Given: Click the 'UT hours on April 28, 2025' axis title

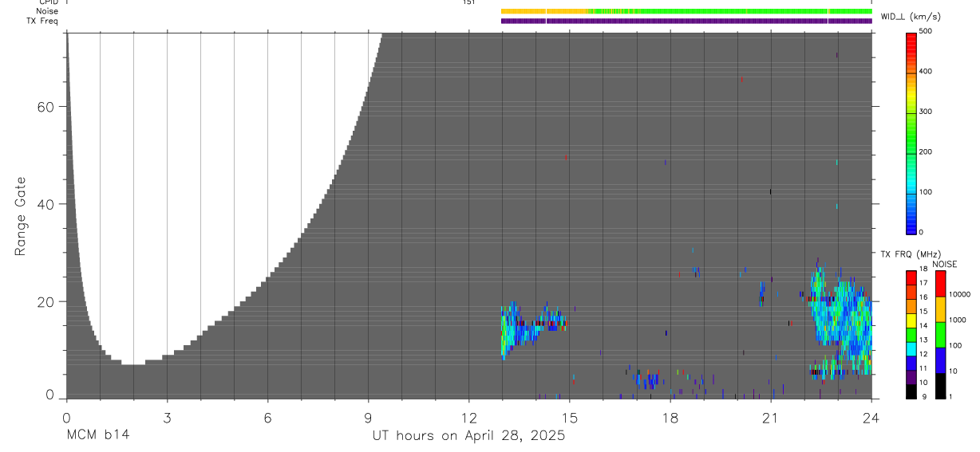Looking at the screenshot, I should pos(468,436).
